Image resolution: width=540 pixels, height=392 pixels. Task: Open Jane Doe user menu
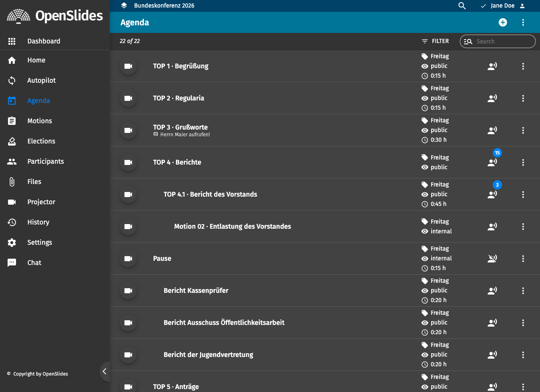coord(503,6)
